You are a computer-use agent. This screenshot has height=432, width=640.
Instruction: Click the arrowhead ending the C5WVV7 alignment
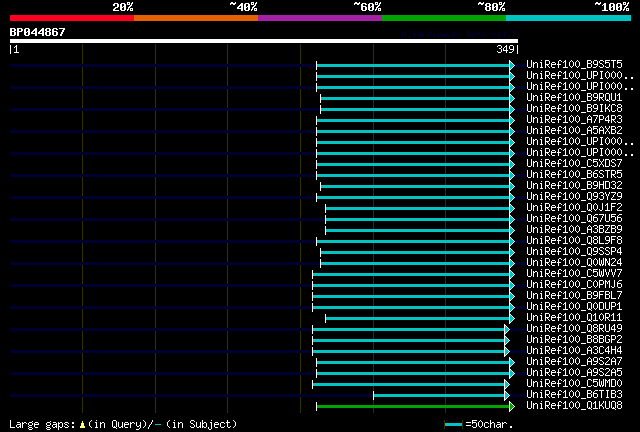click(x=512, y=274)
